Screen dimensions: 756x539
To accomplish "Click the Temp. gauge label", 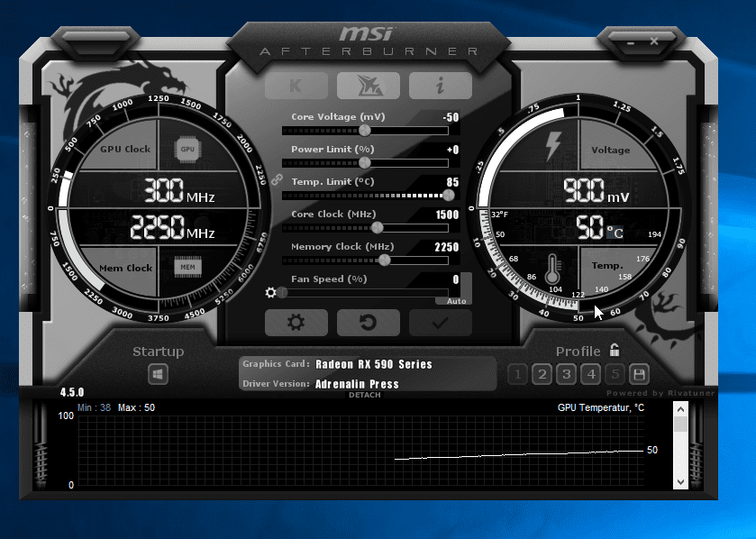I will (x=607, y=266).
